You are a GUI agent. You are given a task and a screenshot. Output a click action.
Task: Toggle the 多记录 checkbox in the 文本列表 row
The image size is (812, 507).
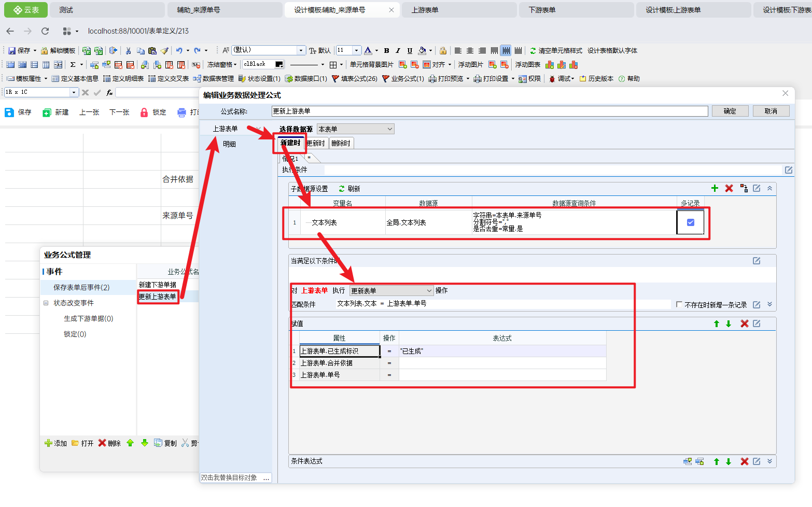[690, 222]
